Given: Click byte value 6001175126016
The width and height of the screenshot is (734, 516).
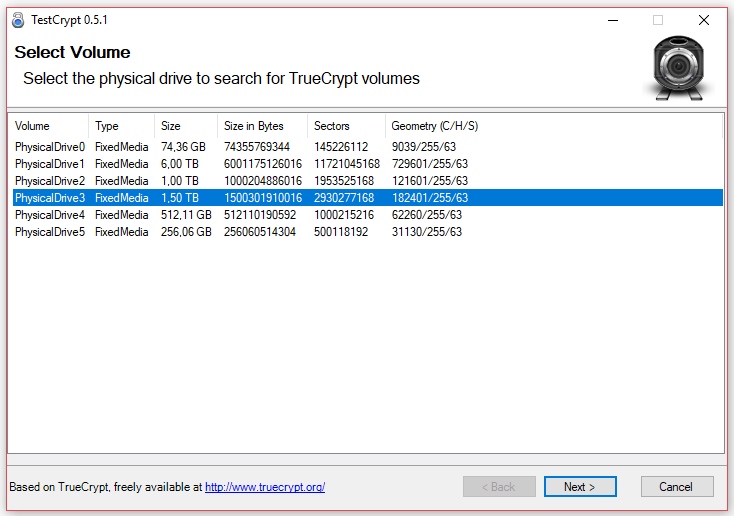Looking at the screenshot, I should click(x=263, y=164).
